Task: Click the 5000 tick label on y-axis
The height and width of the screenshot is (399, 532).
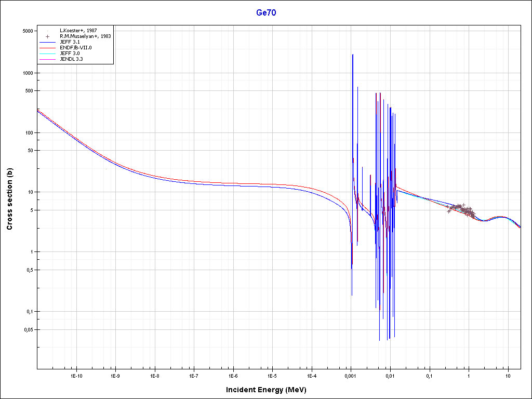Action: coord(26,31)
